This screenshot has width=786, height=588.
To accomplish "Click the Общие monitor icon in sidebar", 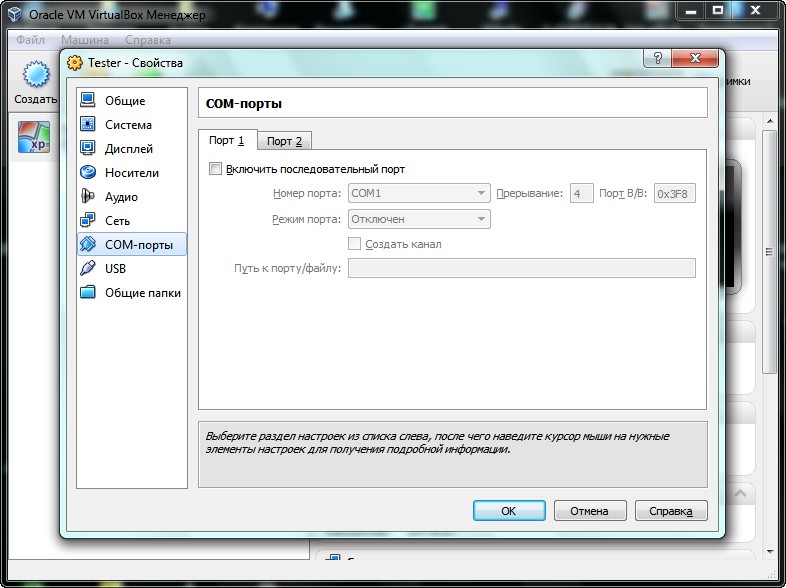I will 88,100.
